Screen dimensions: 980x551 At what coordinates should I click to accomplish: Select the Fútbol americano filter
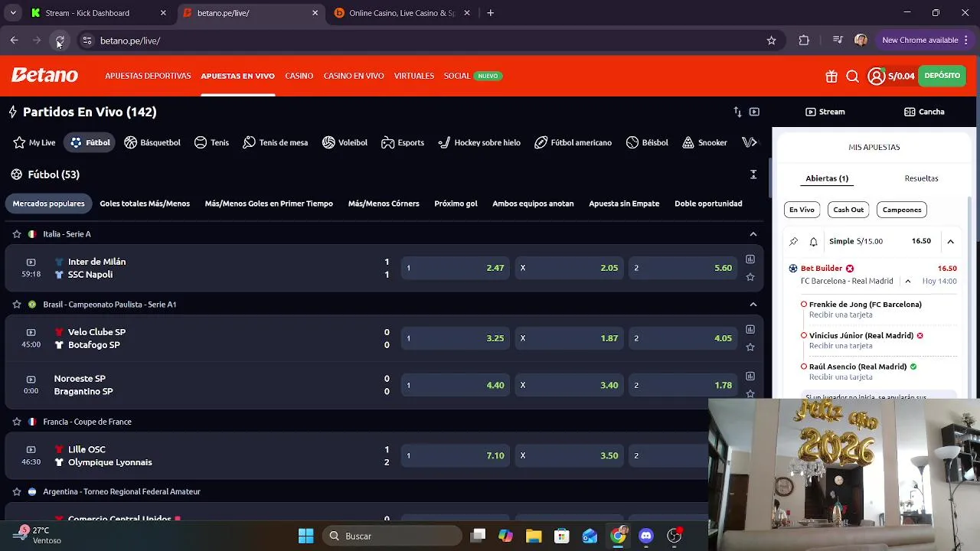573,142
